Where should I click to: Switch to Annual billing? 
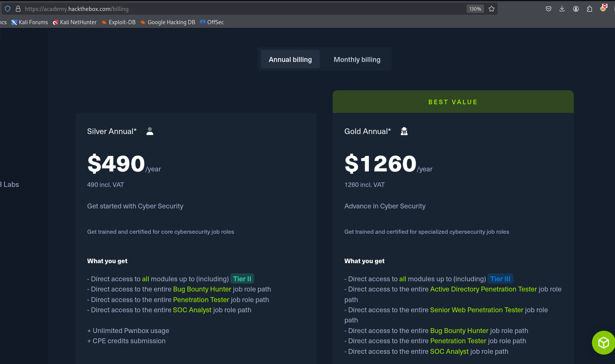[290, 60]
